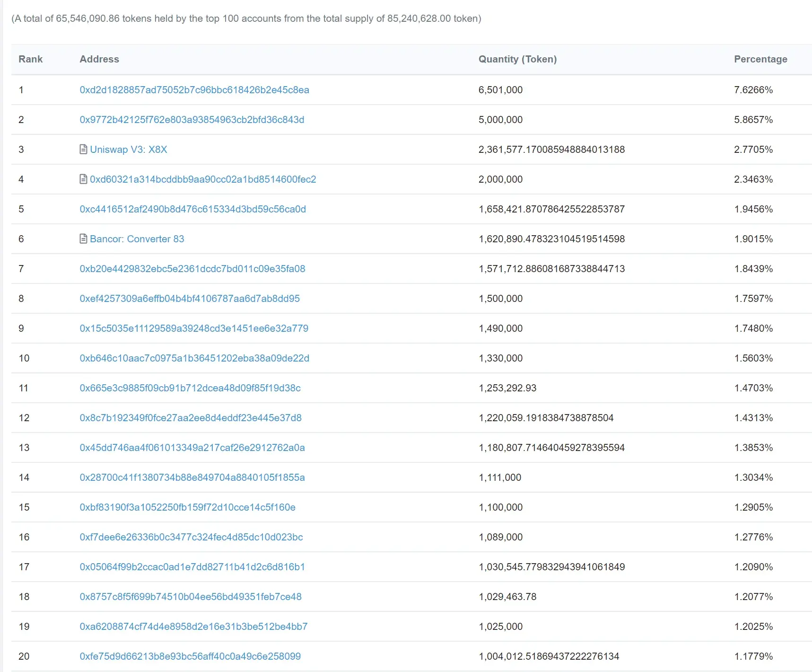
Task: Select quantity 1,620,890.478323104519514598
Action: point(552,239)
